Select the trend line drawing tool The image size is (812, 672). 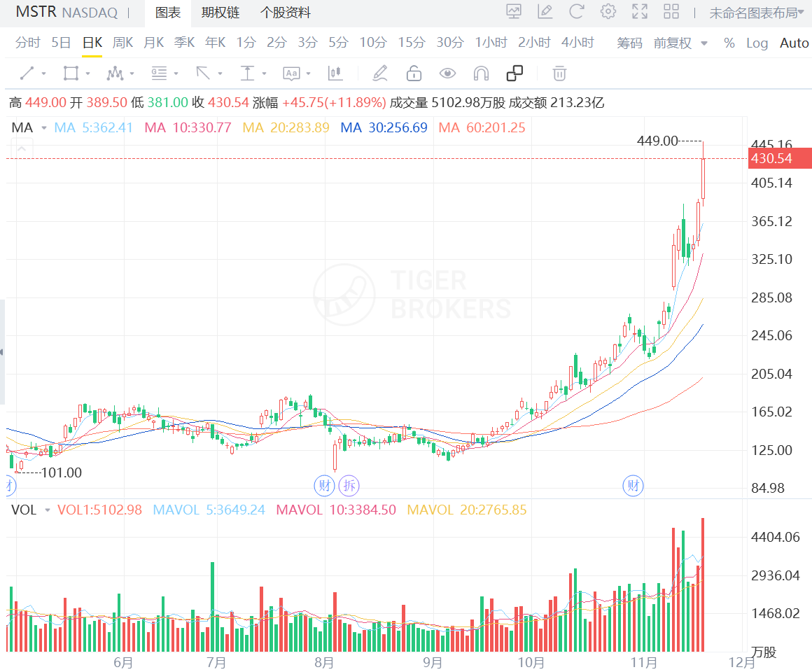[x=27, y=73]
